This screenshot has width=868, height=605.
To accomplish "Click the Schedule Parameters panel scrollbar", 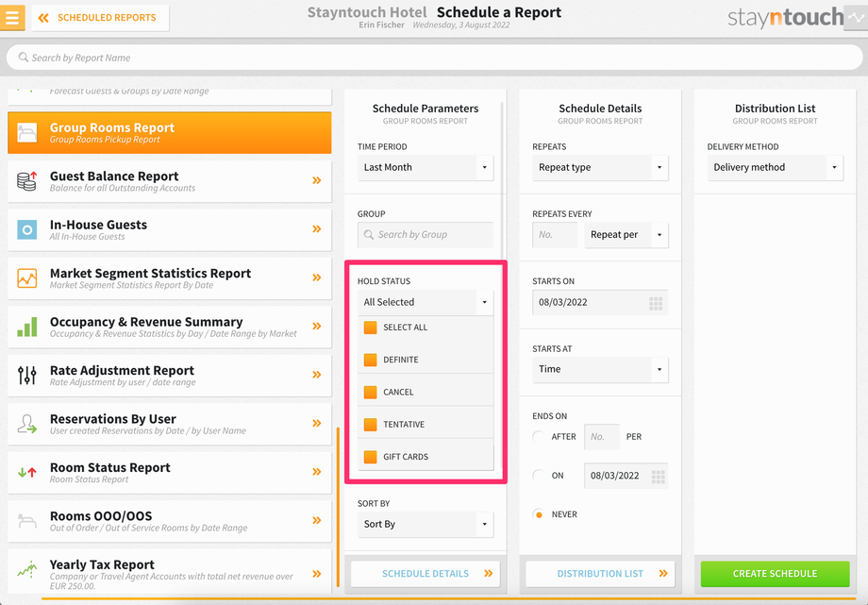I will [503, 285].
